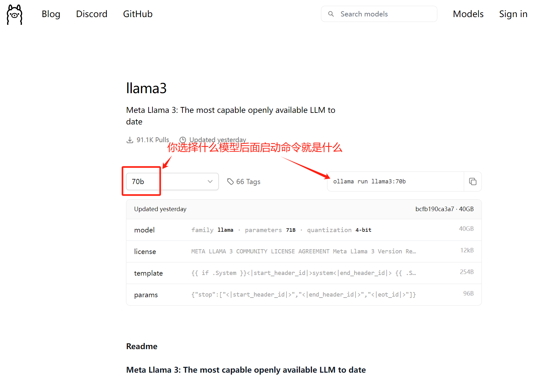Select the ollama run llama3:70b command text

[x=369, y=181]
